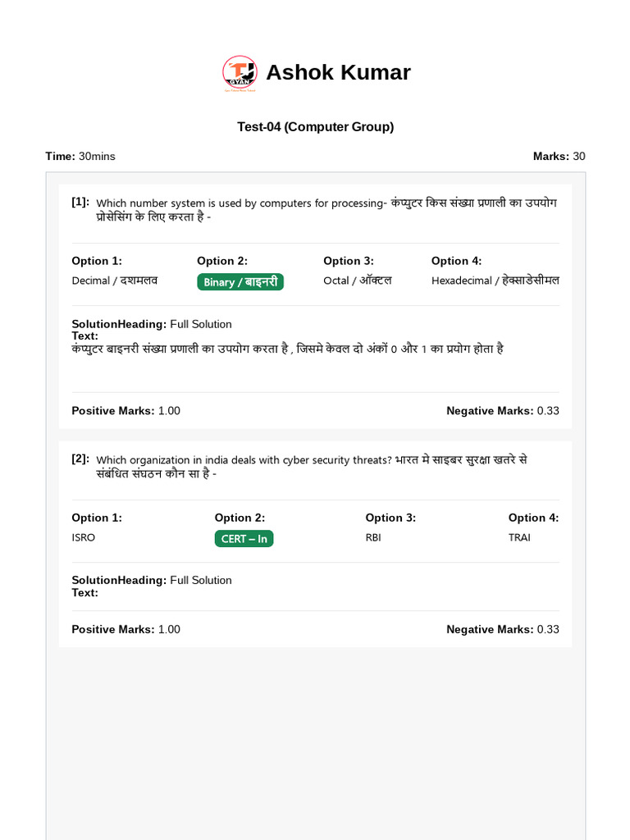The height and width of the screenshot is (840, 630).
Task: Choose the Octal answer option
Action: (358, 281)
